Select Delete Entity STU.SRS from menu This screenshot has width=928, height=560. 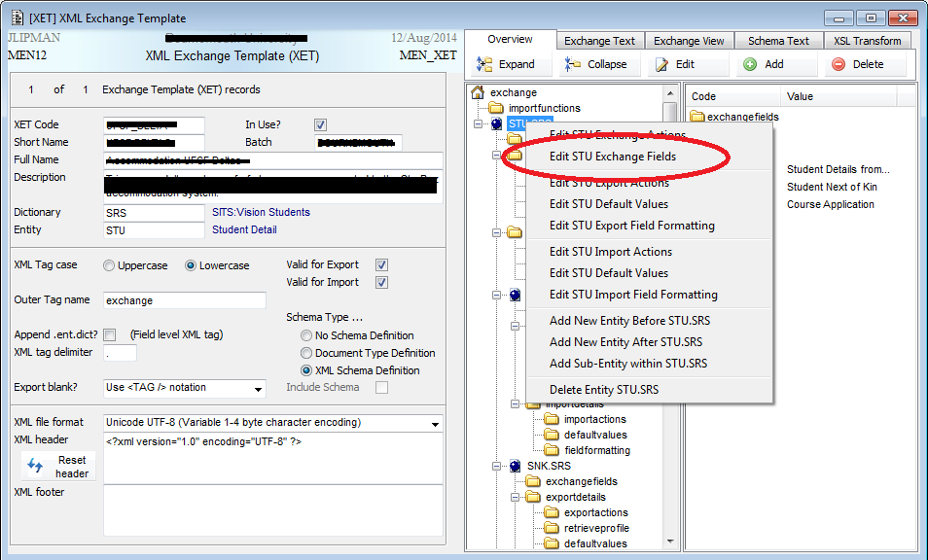pos(603,390)
